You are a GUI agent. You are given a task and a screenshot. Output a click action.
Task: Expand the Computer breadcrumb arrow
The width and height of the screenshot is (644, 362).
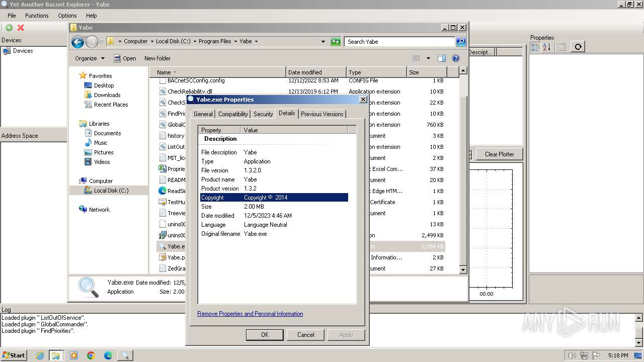[x=152, y=42]
